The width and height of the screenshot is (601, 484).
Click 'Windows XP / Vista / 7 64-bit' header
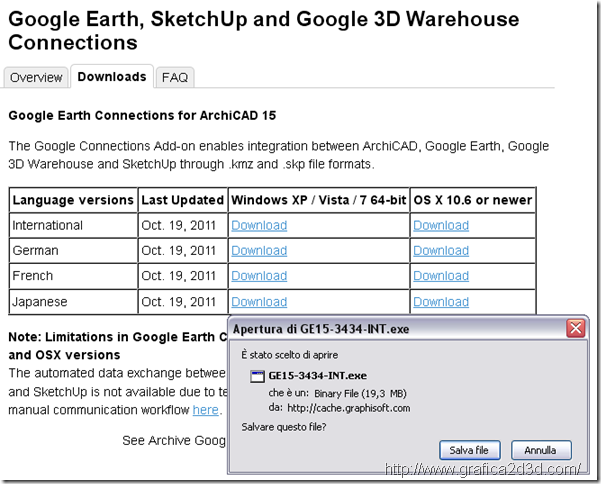click(319, 200)
